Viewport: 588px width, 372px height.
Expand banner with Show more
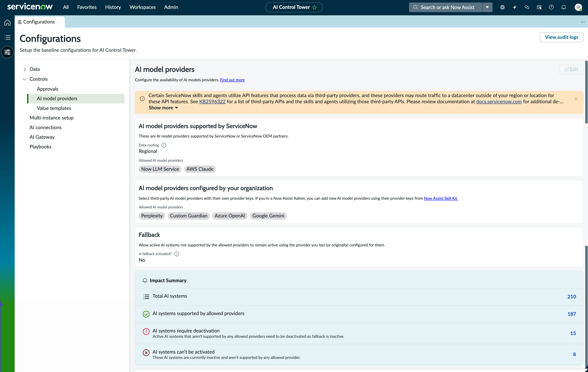pos(163,108)
